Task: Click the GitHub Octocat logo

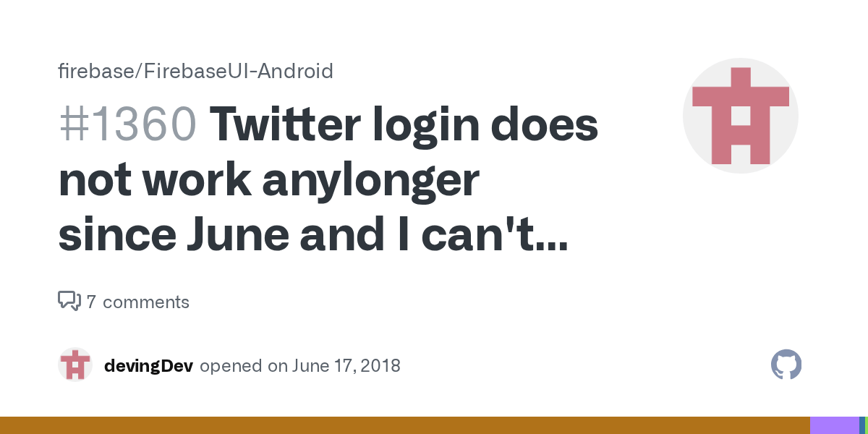Action: 786,365
